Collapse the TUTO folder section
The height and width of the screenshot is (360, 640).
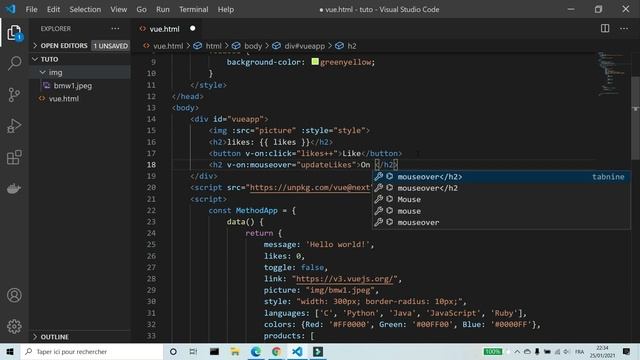80,59
